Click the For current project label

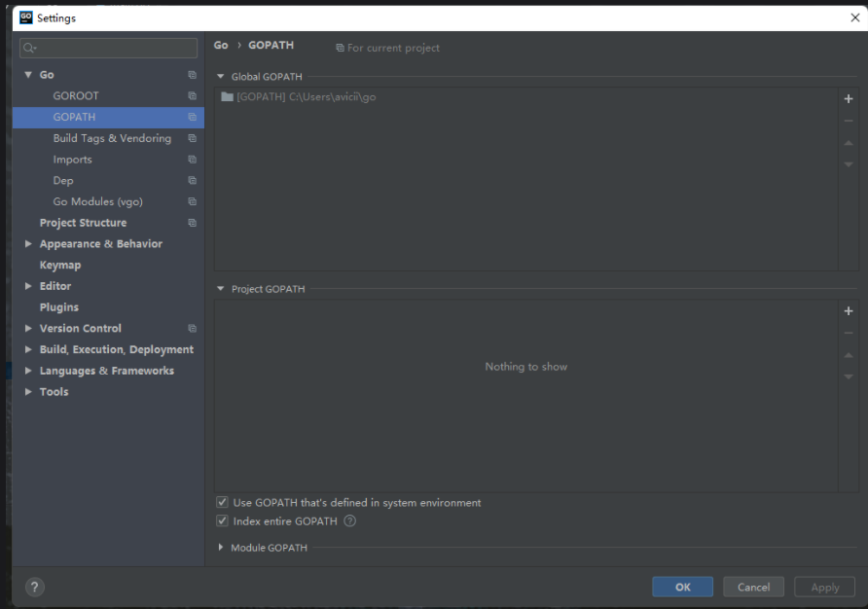click(393, 49)
